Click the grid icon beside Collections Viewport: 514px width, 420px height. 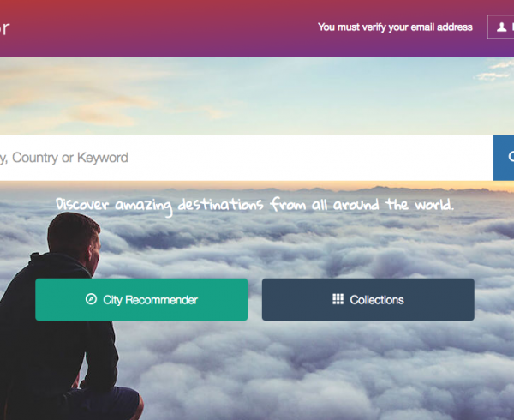[x=338, y=299]
